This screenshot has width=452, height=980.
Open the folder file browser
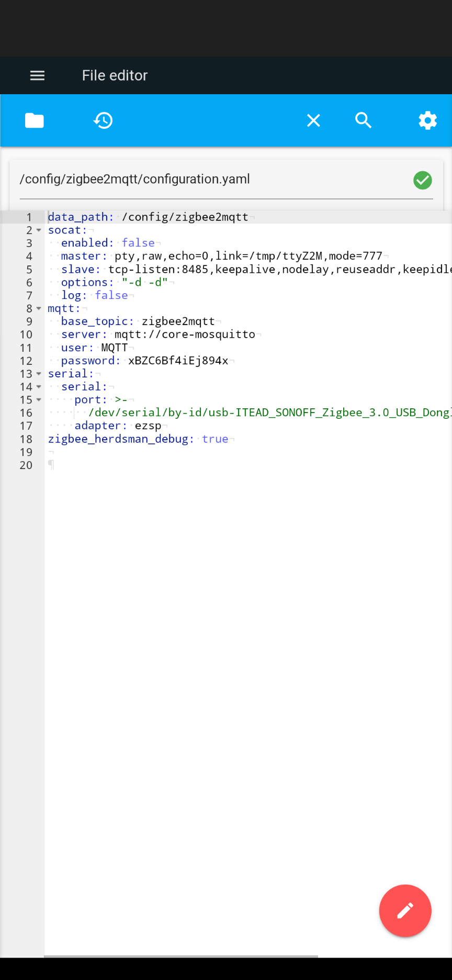35,120
